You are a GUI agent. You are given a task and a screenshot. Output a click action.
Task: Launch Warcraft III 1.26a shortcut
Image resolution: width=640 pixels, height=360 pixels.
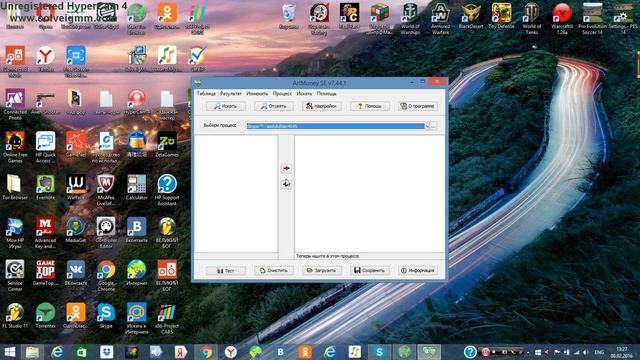click(562, 18)
